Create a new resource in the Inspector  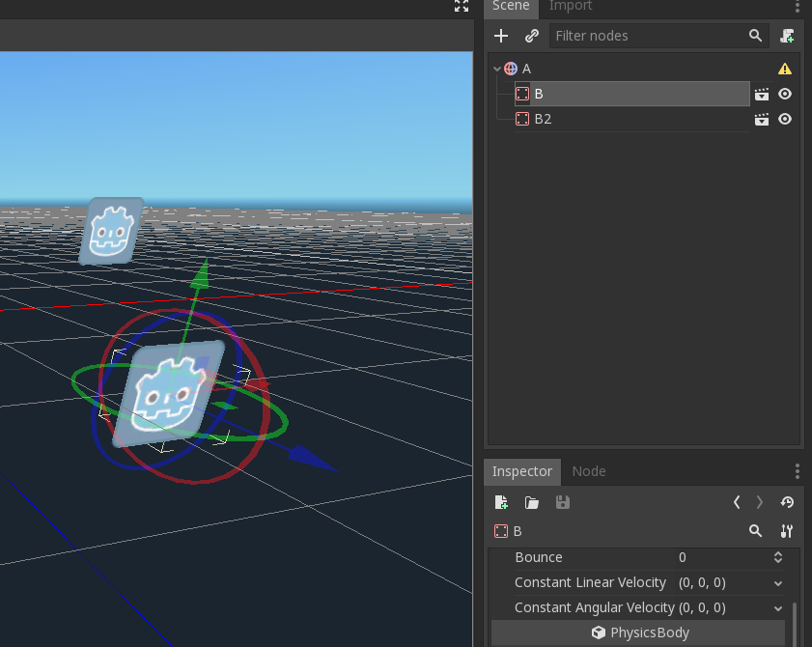click(501, 502)
